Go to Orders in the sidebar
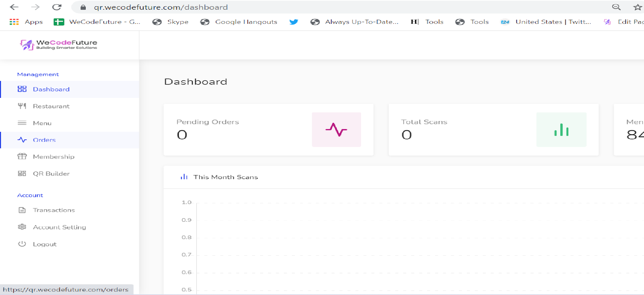The height and width of the screenshot is (295, 644). click(70, 140)
